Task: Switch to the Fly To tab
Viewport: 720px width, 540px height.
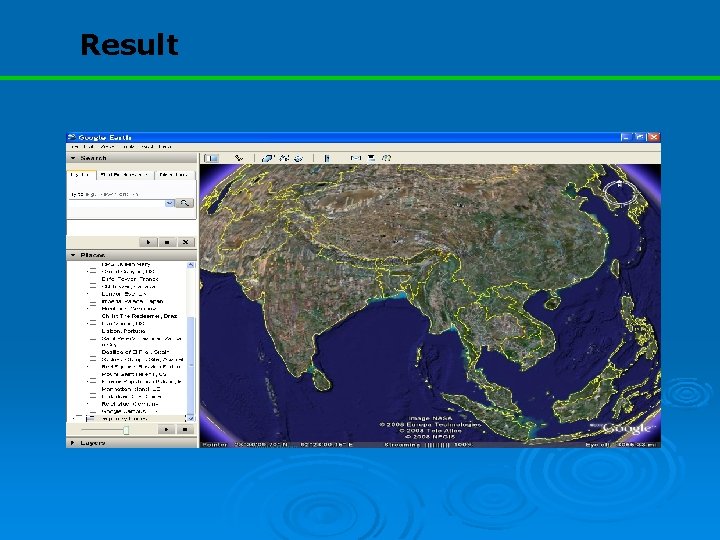Action: 81,175
